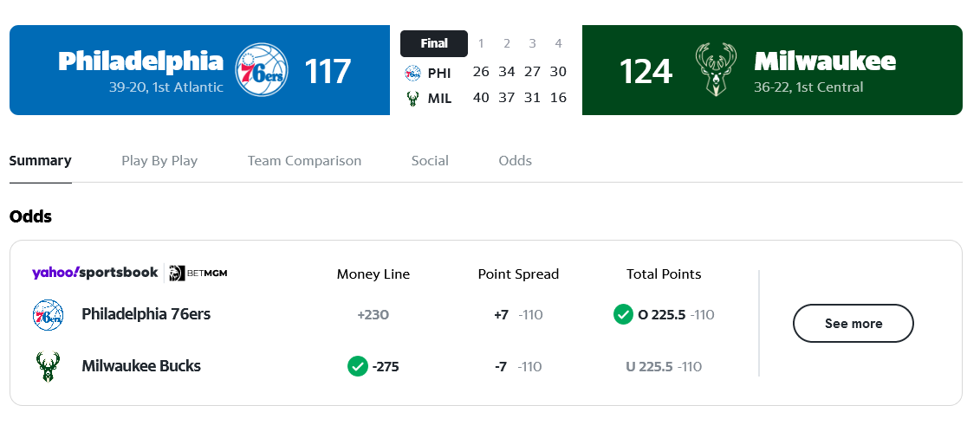Select the Philadelphia +230 money line
The image size is (980, 425).
click(x=373, y=315)
